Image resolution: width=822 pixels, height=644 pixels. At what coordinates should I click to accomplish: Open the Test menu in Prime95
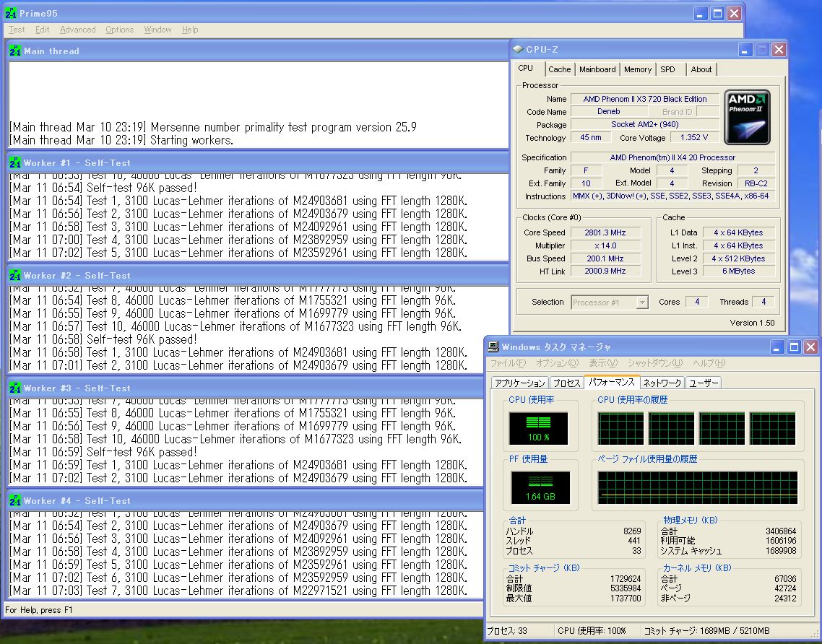tap(17, 30)
